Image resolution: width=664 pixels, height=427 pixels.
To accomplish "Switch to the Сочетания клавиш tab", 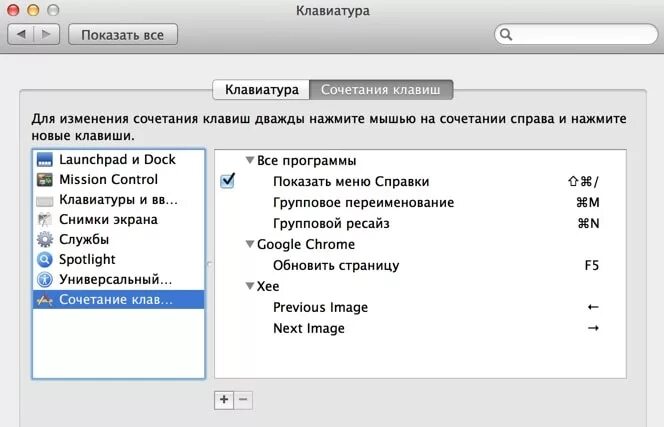I will 381,90.
